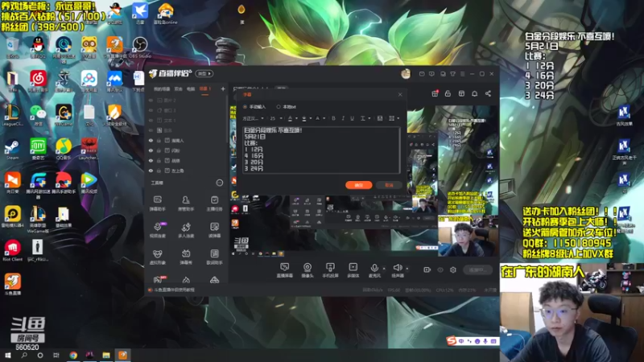Click the share icon above preview
Viewport: 644px width, 362px height.
click(x=488, y=93)
